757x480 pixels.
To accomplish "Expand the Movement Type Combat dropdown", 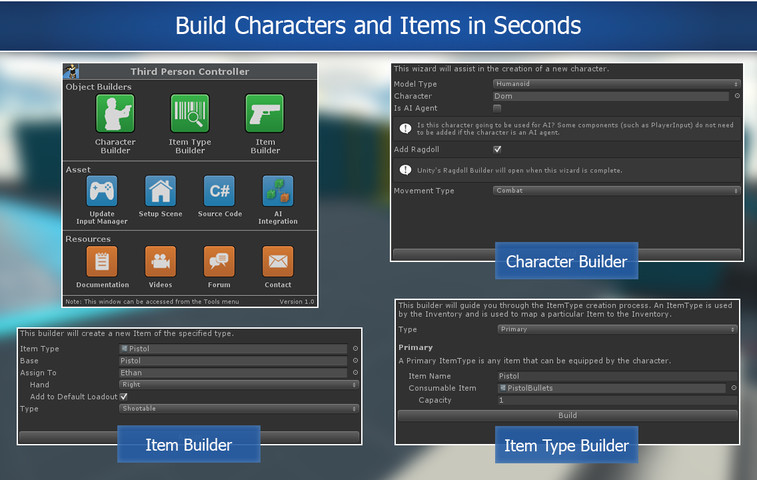I will click(x=616, y=190).
